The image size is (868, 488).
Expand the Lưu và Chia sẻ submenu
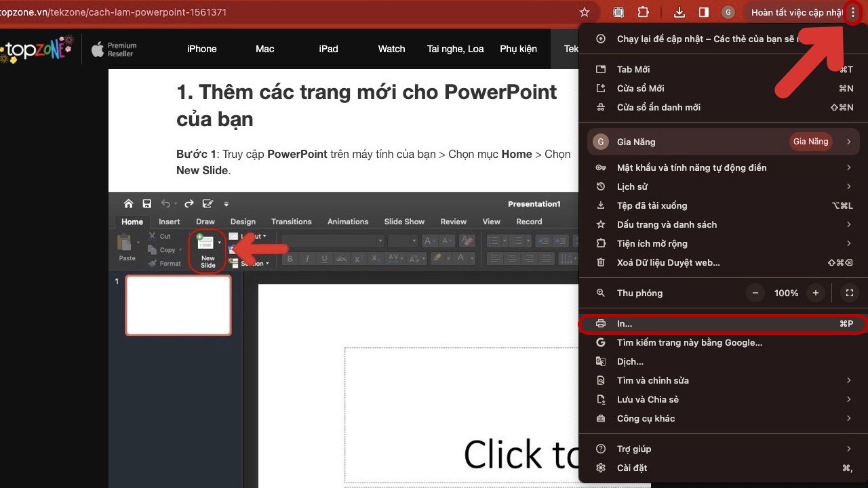pos(724,399)
